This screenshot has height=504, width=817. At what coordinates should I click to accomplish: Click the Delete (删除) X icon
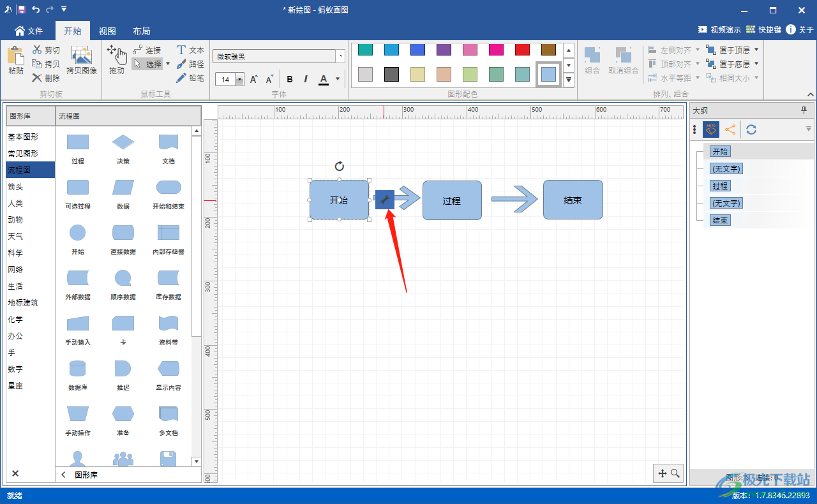point(36,78)
